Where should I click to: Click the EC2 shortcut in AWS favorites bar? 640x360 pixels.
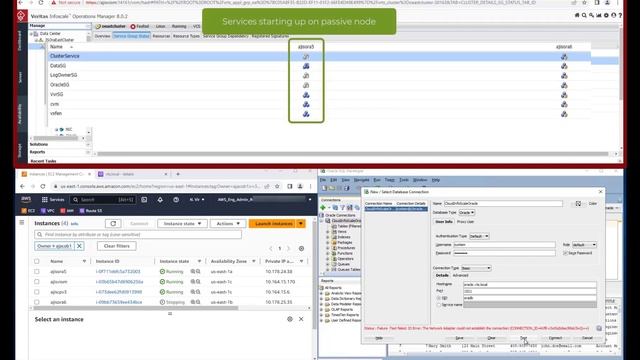coord(28,211)
